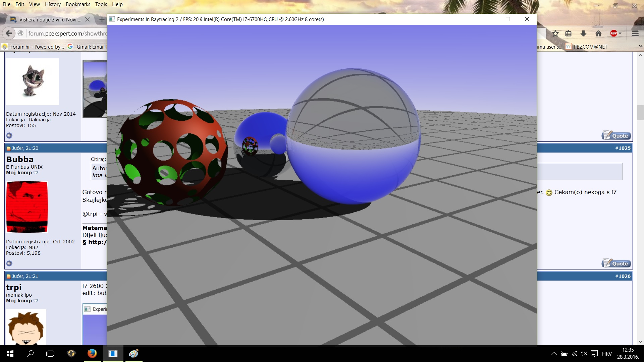Open the History menu
The width and height of the screenshot is (644, 362).
53,4
